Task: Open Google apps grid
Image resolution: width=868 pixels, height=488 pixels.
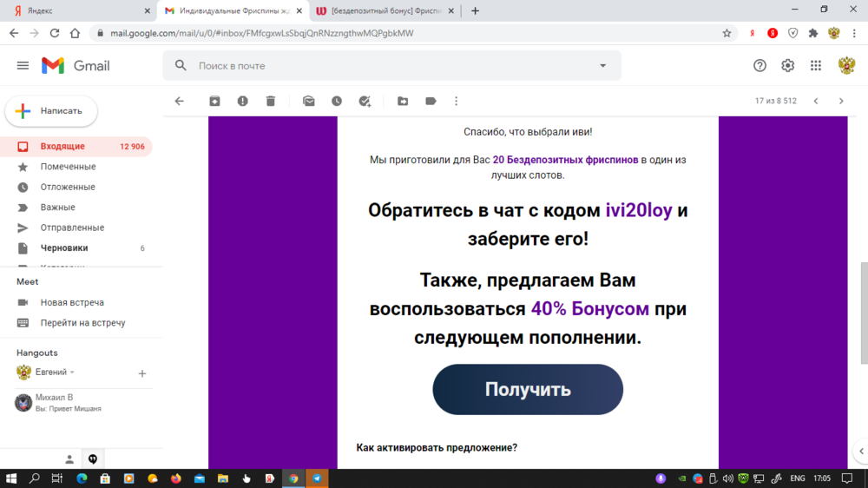Action: tap(816, 65)
